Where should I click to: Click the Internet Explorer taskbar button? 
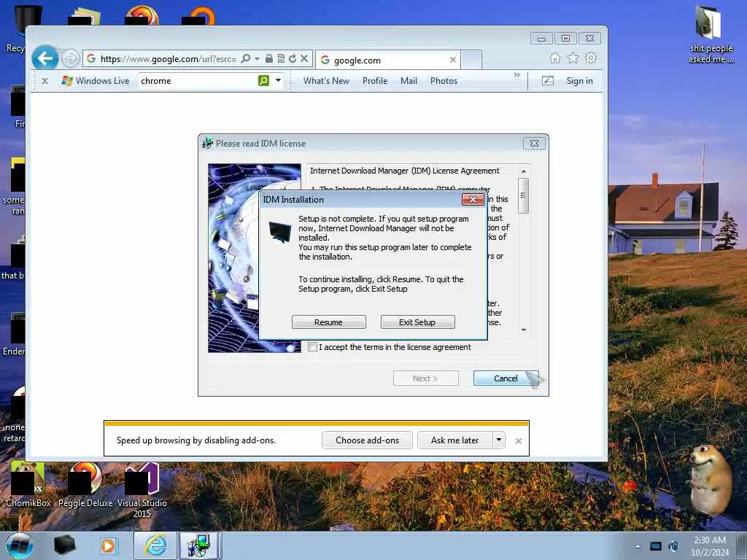click(x=155, y=545)
